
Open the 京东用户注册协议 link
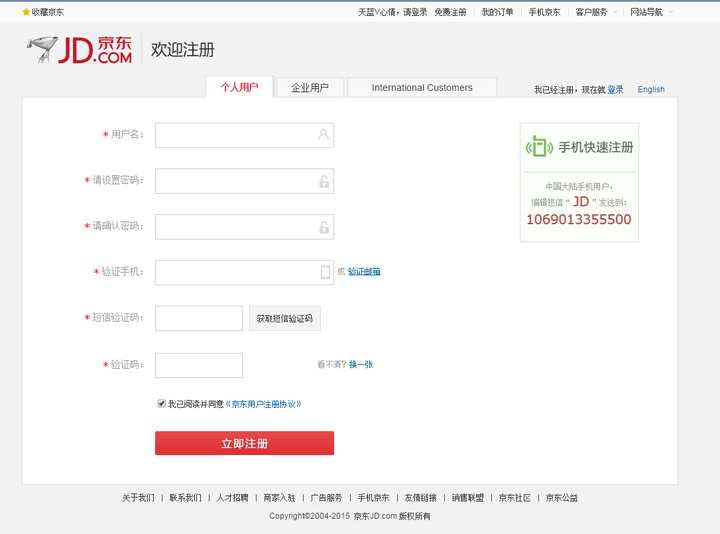tap(264, 404)
